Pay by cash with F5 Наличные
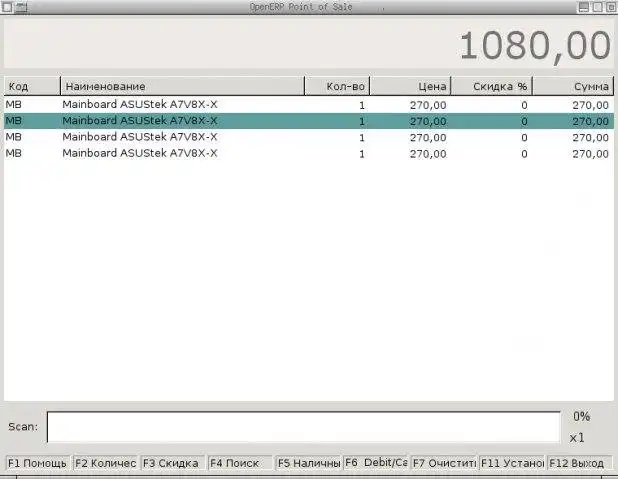618x479 pixels. pyautogui.click(x=308, y=463)
